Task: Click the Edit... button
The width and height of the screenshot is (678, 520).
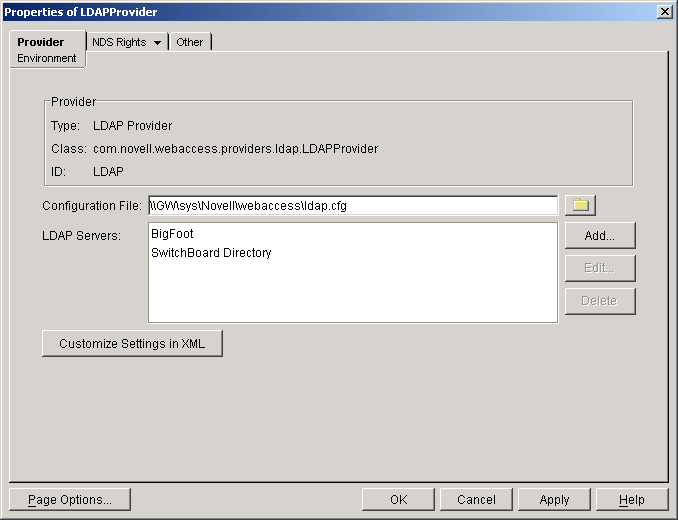Action: click(x=600, y=268)
